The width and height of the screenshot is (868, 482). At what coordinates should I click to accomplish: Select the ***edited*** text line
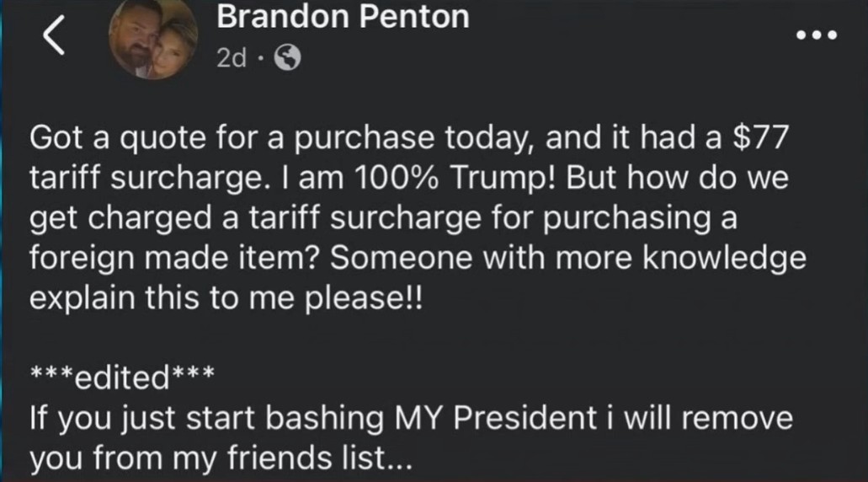tap(122, 378)
